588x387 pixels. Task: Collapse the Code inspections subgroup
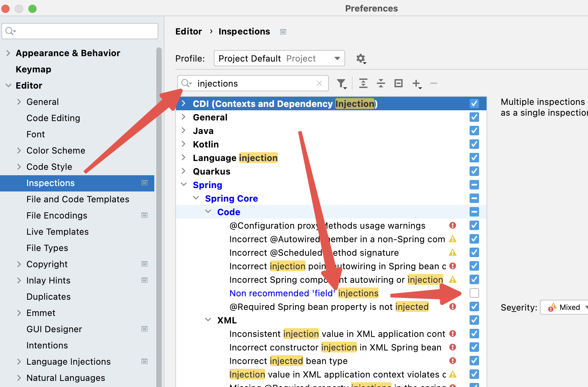208,211
